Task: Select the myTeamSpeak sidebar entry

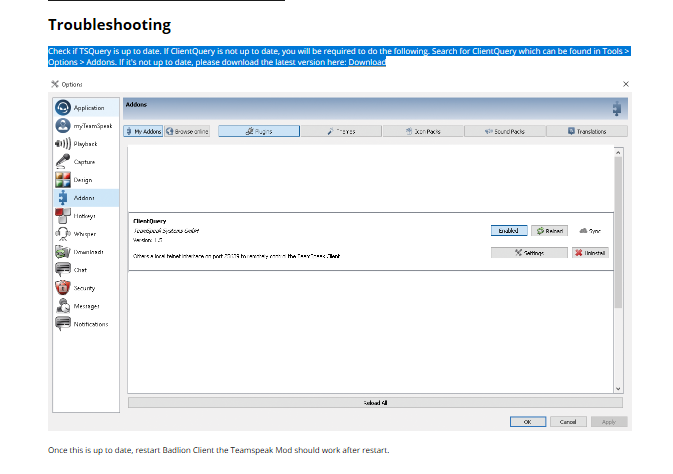Action: click(x=86, y=126)
